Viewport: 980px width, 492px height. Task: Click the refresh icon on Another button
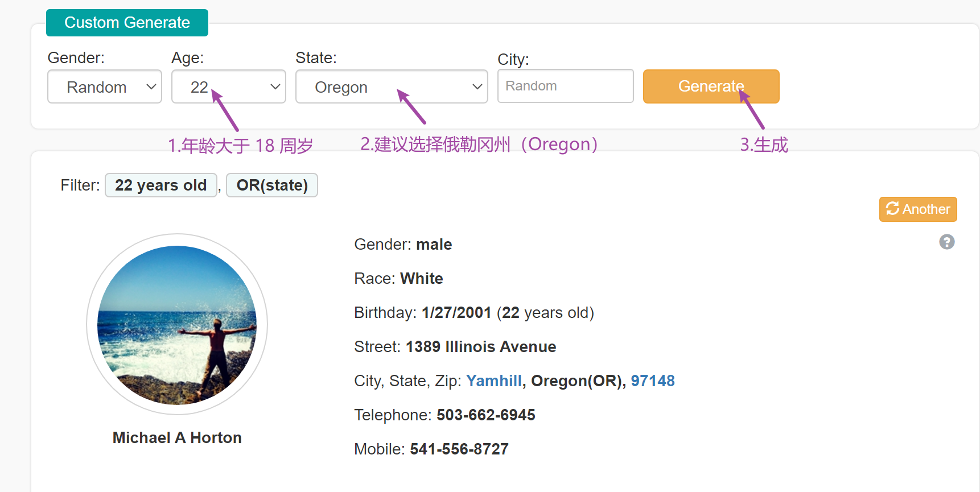click(x=892, y=209)
